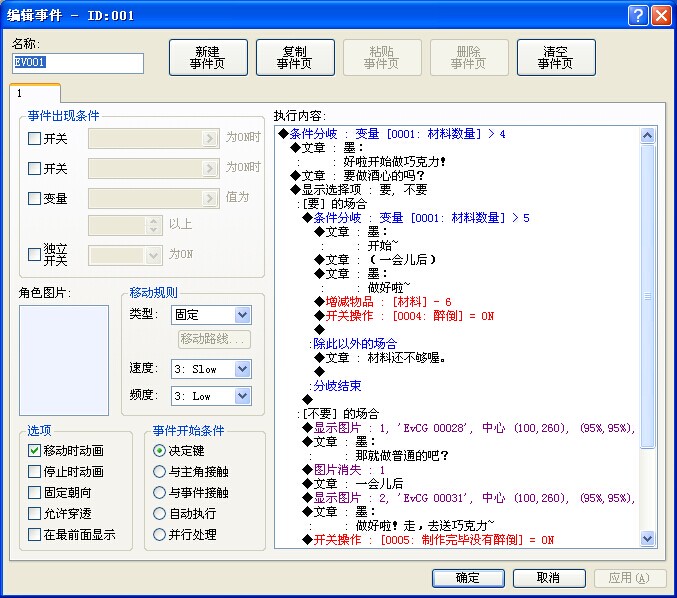This screenshot has width=677, height=598.
Task: Click the 新建事件页 button
Action: click(x=208, y=57)
